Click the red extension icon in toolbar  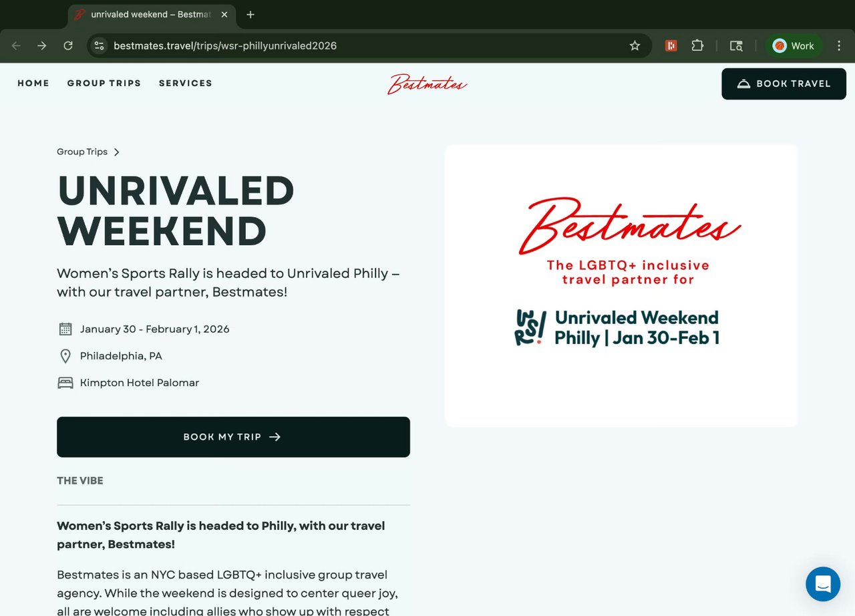[x=671, y=45]
